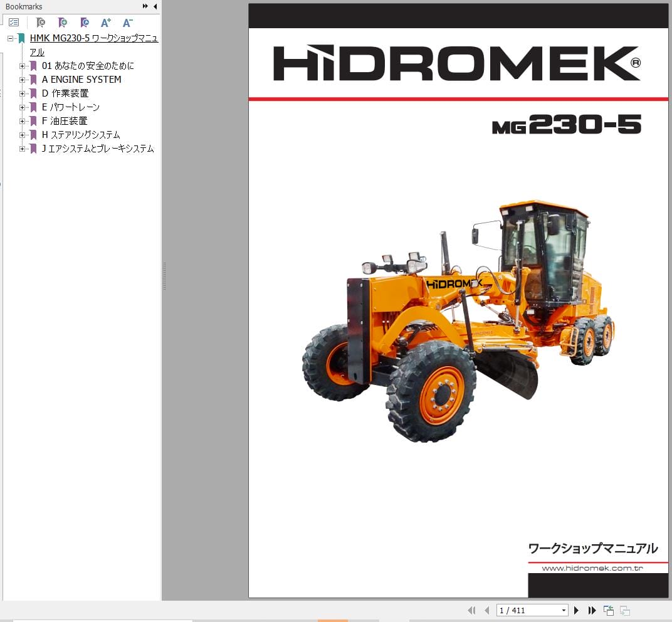
Task: Jump to the last page
Action: click(592, 611)
